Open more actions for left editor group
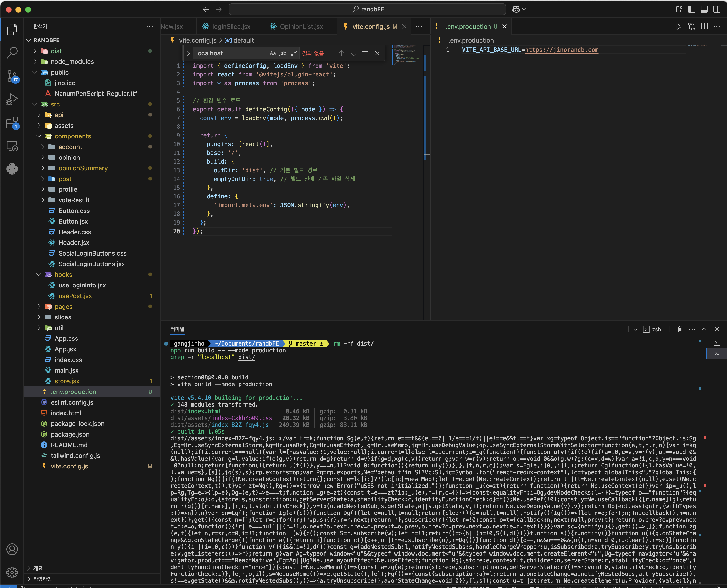Screen dimensions: 727x588 419,26
